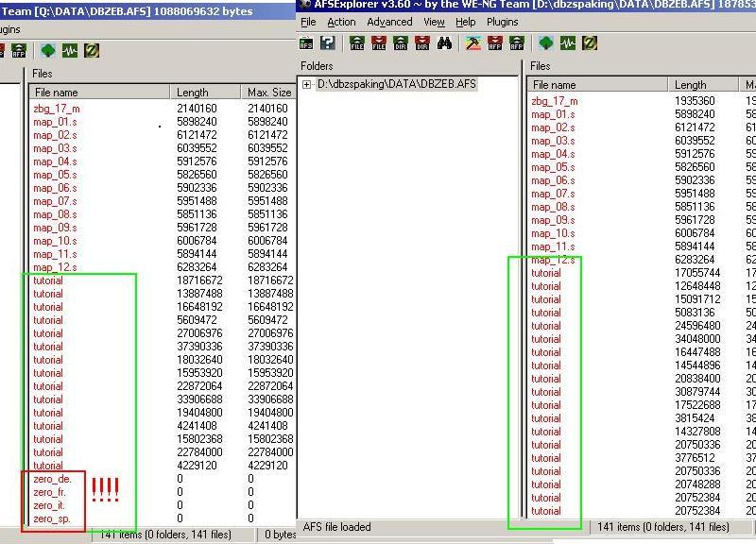Sort by File name in the Q:\ window
This screenshot has width=756, height=544.
click(99, 92)
